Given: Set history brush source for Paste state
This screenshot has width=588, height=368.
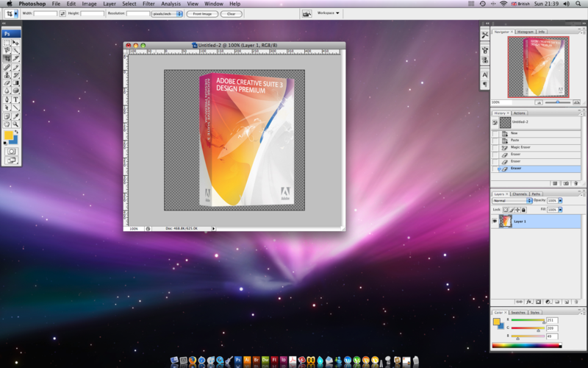Looking at the screenshot, I should 495,141.
